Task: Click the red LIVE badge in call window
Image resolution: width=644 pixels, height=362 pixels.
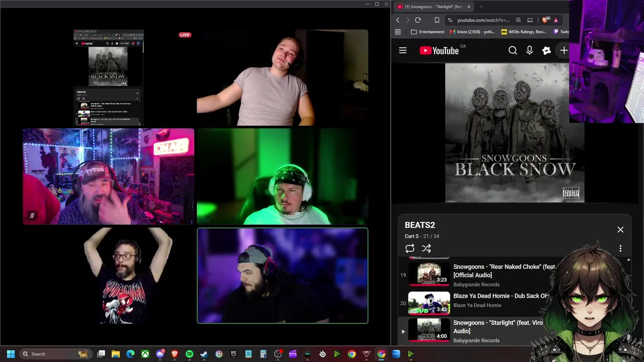Action: click(185, 35)
